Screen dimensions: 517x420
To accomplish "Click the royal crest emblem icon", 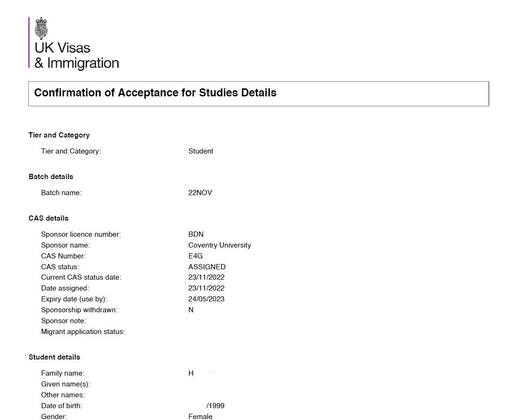I will coord(42,28).
